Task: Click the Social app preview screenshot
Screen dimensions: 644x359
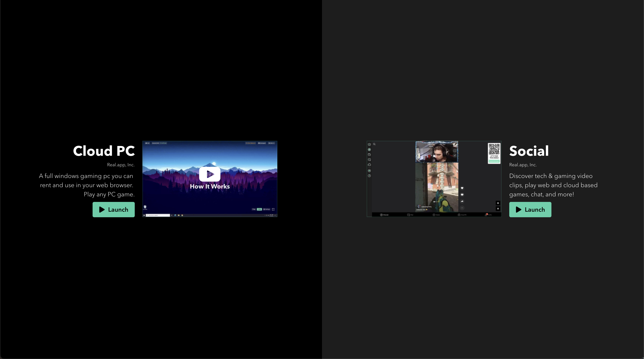Action: click(x=434, y=179)
